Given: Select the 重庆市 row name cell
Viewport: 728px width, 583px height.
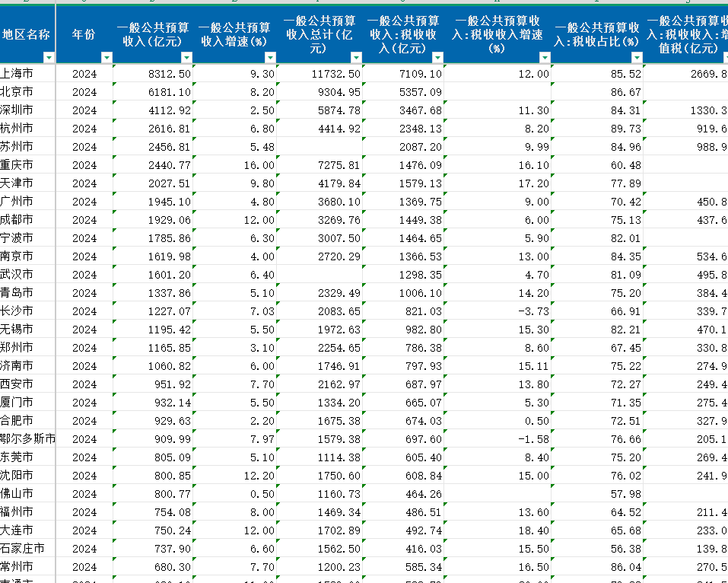Looking at the screenshot, I should 27,164.
